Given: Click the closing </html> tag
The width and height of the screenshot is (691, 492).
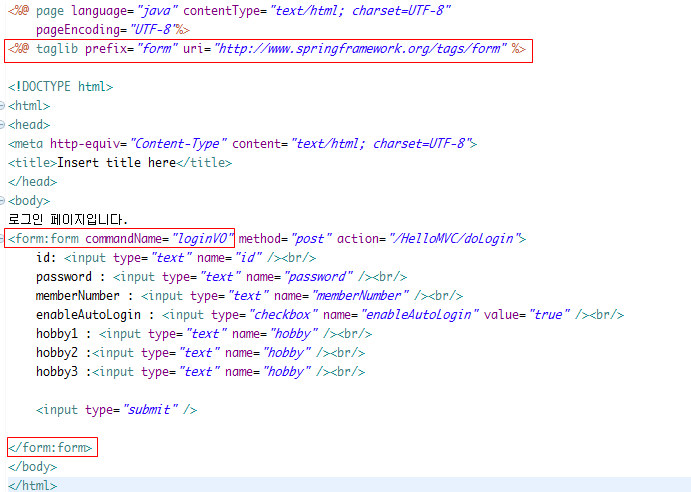Looking at the screenshot, I should pyautogui.click(x=33, y=485).
